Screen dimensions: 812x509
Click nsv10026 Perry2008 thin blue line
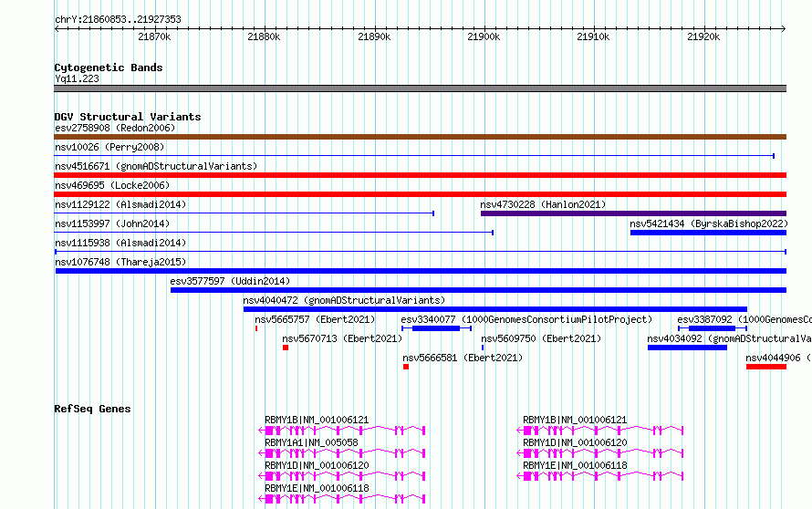[414, 156]
